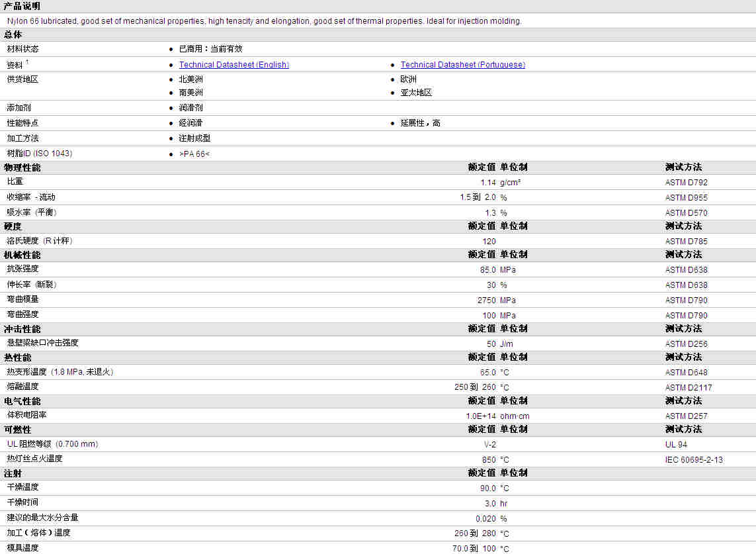756x554 pixels.
Task: Select the 弯曲模量 value 2750
Action: [487, 300]
